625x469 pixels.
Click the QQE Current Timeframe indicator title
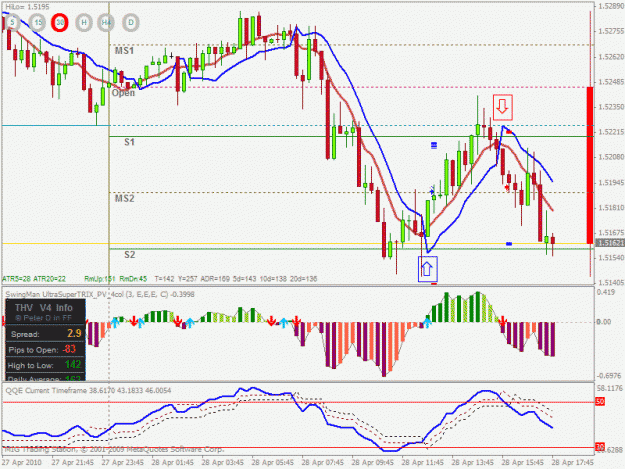coord(88,391)
